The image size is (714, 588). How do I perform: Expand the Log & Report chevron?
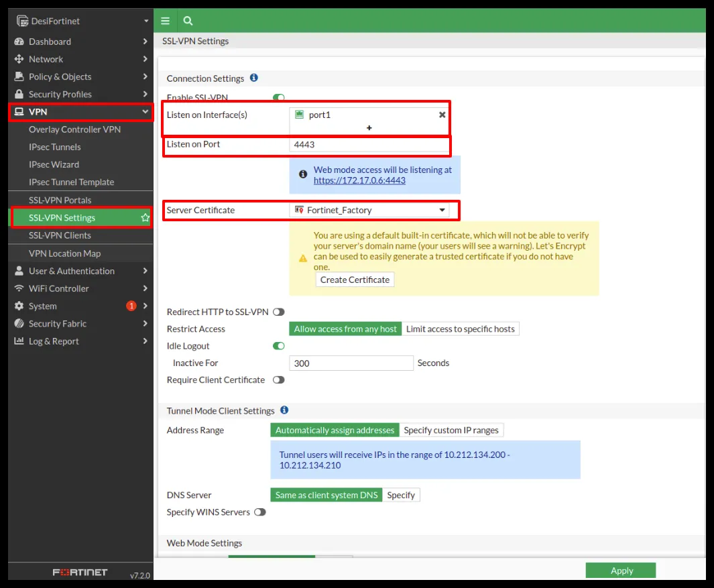click(145, 341)
